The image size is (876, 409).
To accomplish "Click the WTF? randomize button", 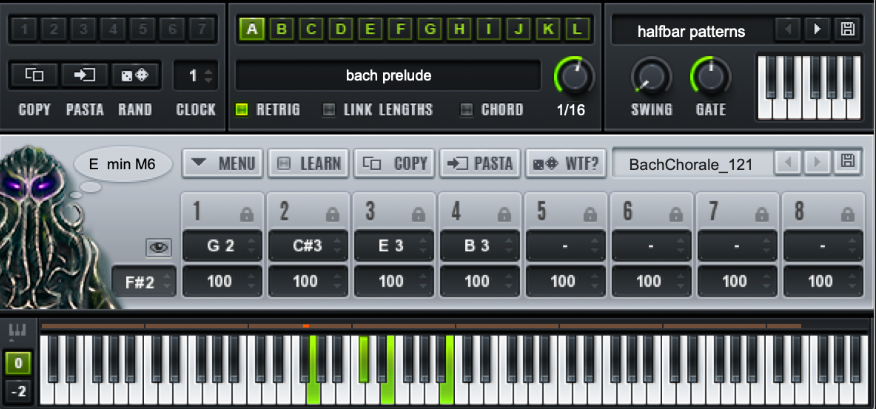I will (x=566, y=163).
